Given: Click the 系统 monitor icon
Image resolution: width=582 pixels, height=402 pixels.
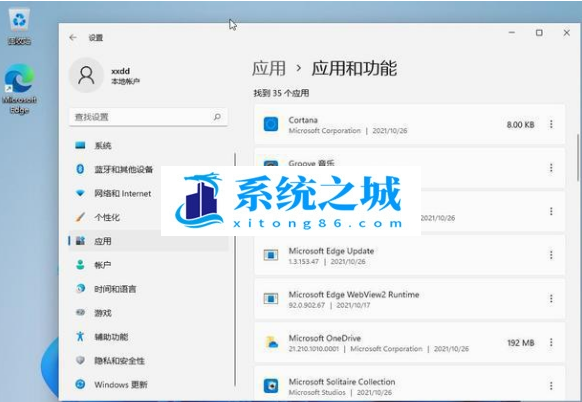Looking at the screenshot, I should 80,145.
